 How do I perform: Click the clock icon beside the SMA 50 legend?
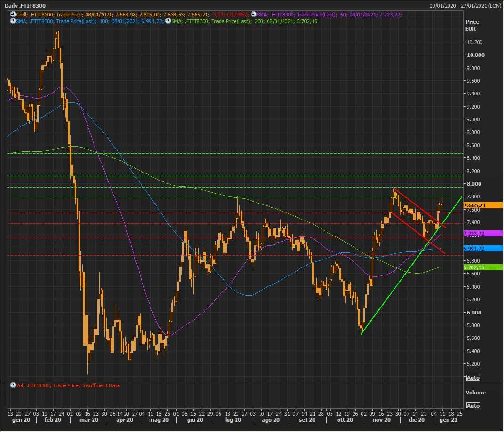(254, 15)
